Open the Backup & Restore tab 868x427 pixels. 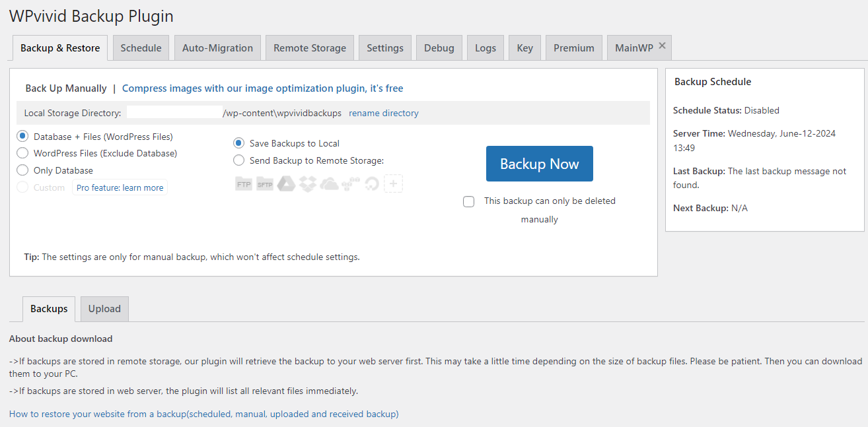coord(60,48)
